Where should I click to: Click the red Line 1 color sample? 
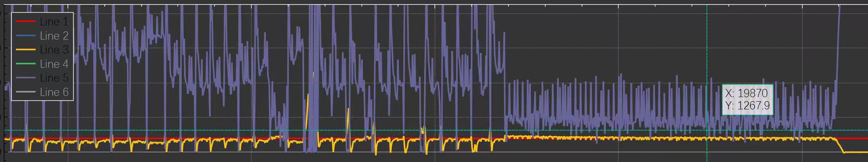click(25, 22)
